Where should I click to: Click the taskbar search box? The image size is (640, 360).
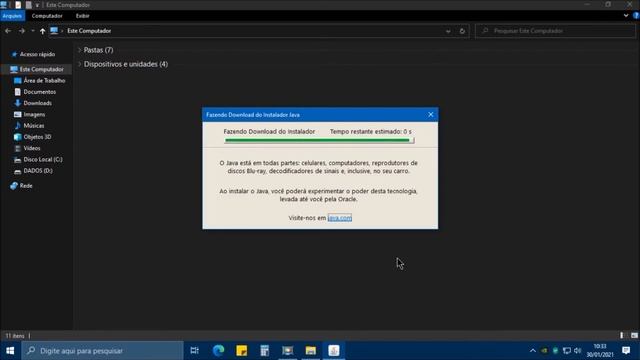tap(102, 351)
